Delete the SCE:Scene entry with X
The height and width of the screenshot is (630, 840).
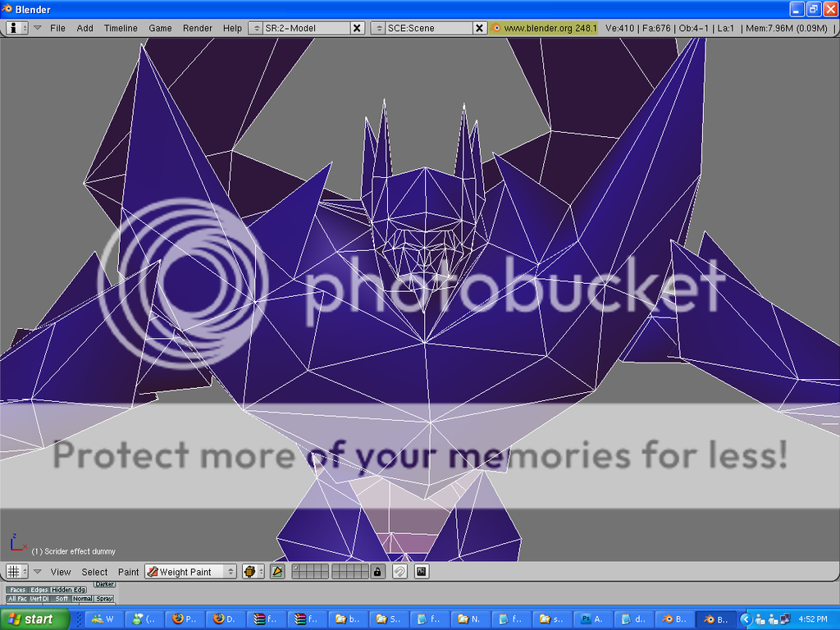480,28
